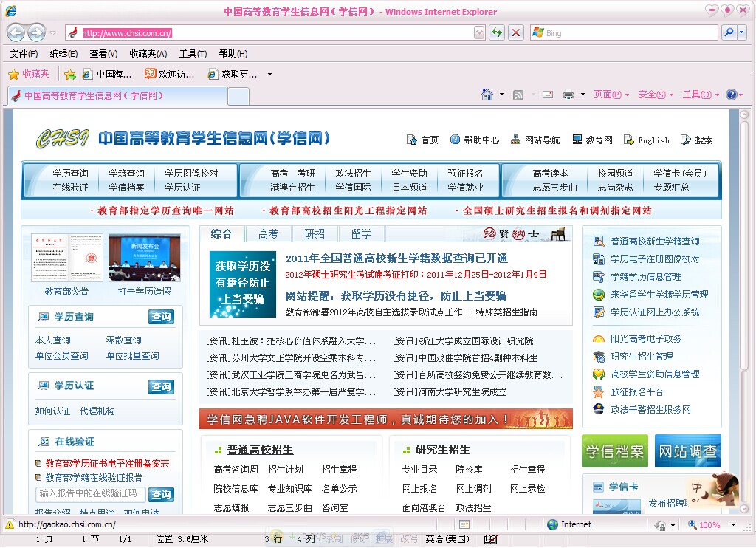756x548 pixels.
Task: Expand the Home button dropdown arrow
Action: coord(501,95)
